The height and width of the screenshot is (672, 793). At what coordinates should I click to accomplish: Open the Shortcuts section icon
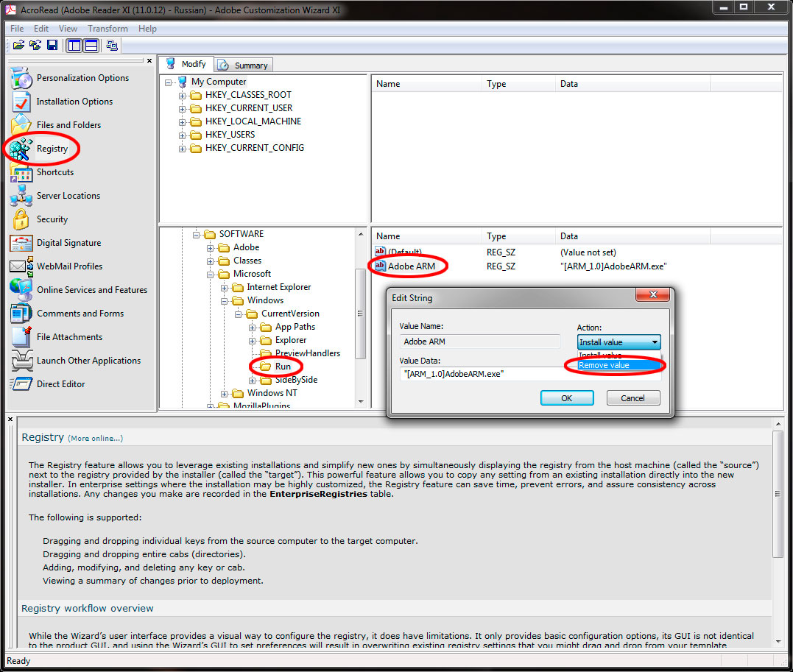coord(21,172)
